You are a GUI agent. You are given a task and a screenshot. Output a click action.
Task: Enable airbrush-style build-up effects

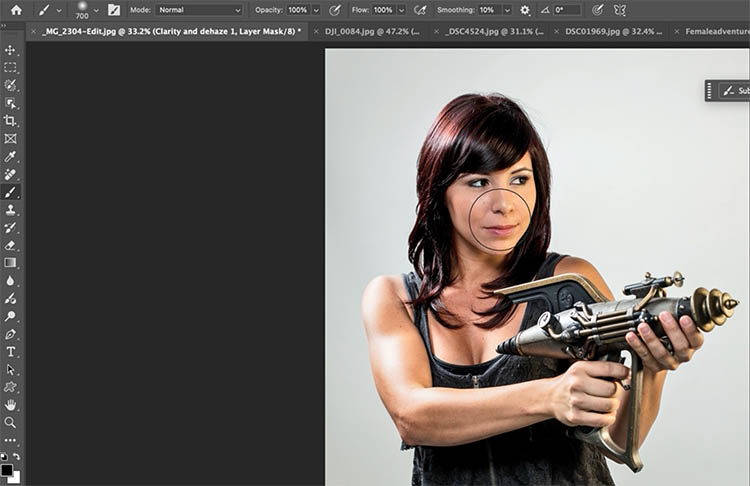tap(421, 10)
